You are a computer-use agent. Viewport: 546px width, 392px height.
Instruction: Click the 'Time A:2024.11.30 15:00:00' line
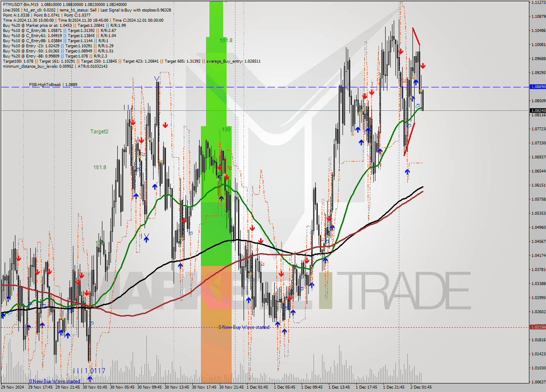83,20
